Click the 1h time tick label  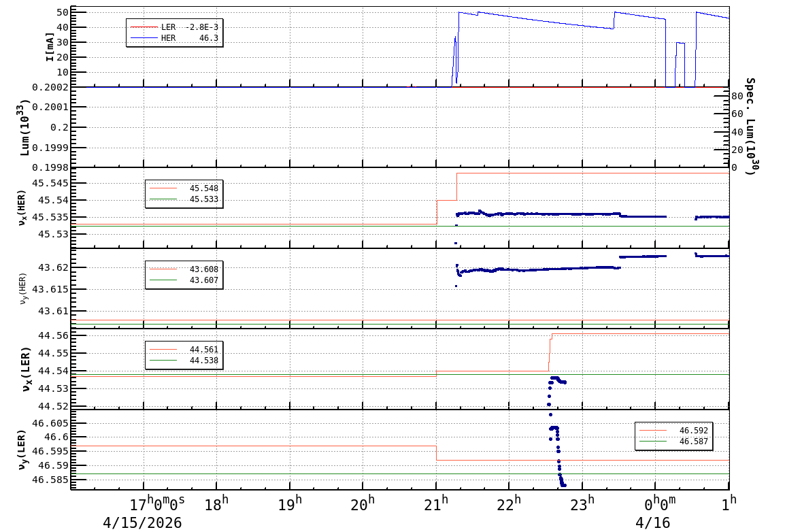click(x=729, y=503)
